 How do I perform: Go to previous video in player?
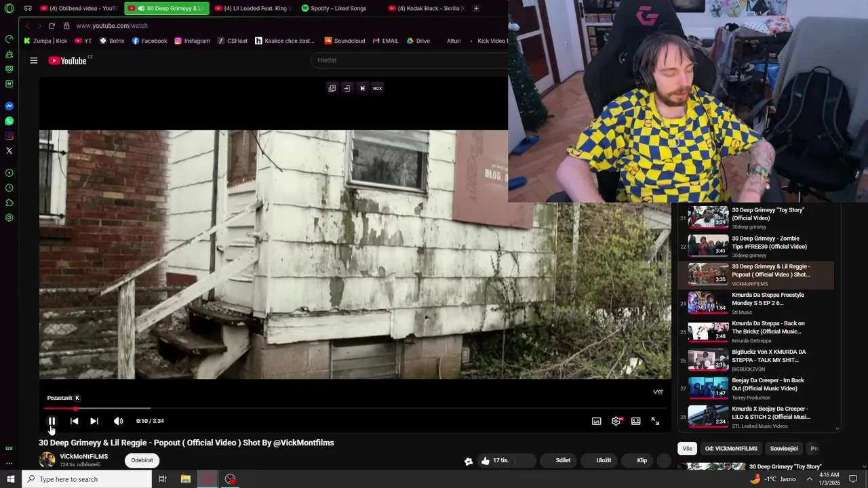pos(75,421)
